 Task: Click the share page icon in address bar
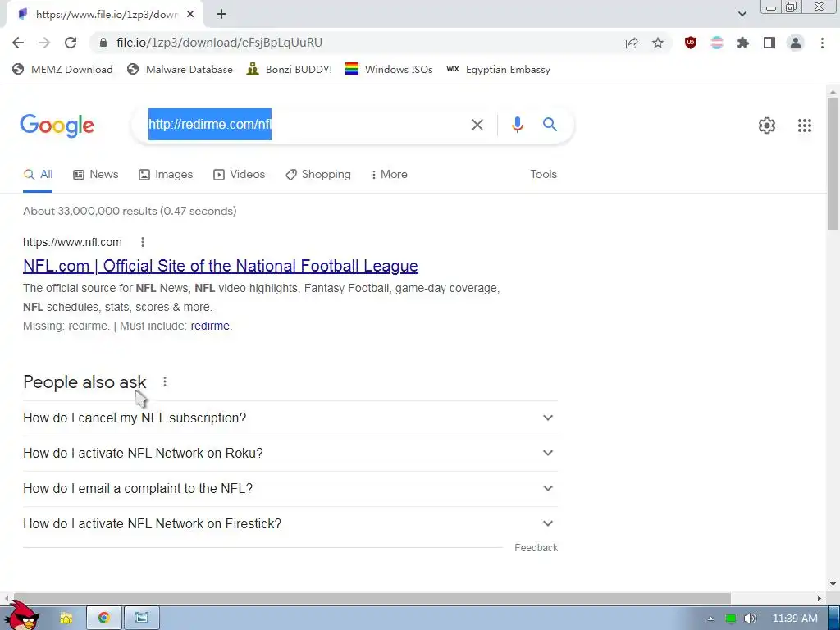point(632,43)
